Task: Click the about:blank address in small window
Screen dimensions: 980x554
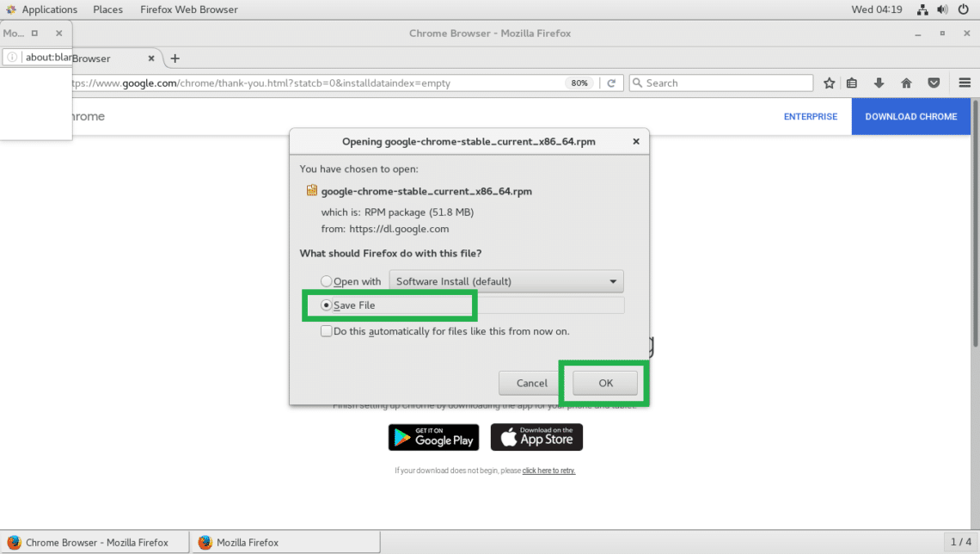Action: pos(49,57)
